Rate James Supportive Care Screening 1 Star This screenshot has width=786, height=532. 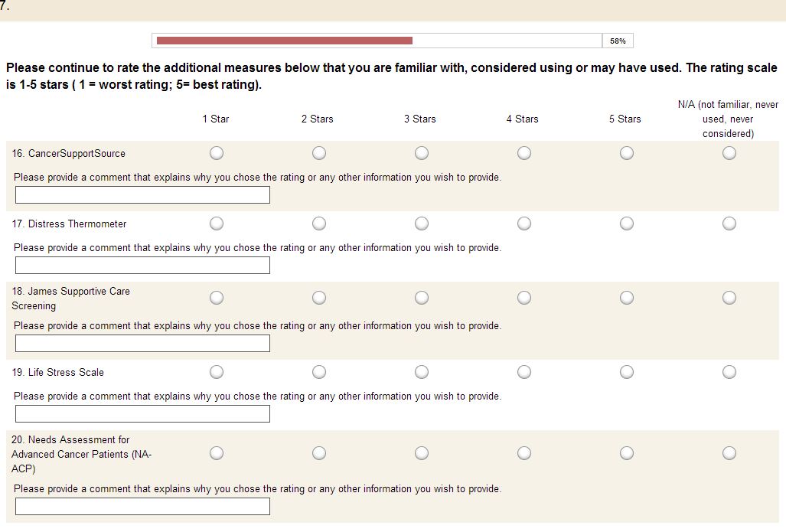coord(217,297)
